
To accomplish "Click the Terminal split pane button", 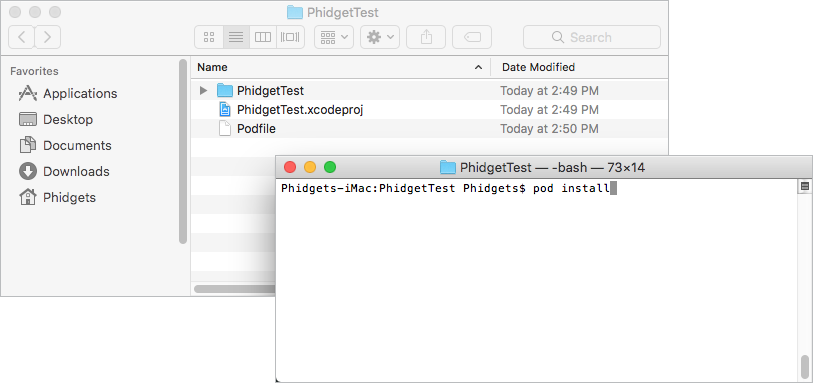I will point(805,187).
